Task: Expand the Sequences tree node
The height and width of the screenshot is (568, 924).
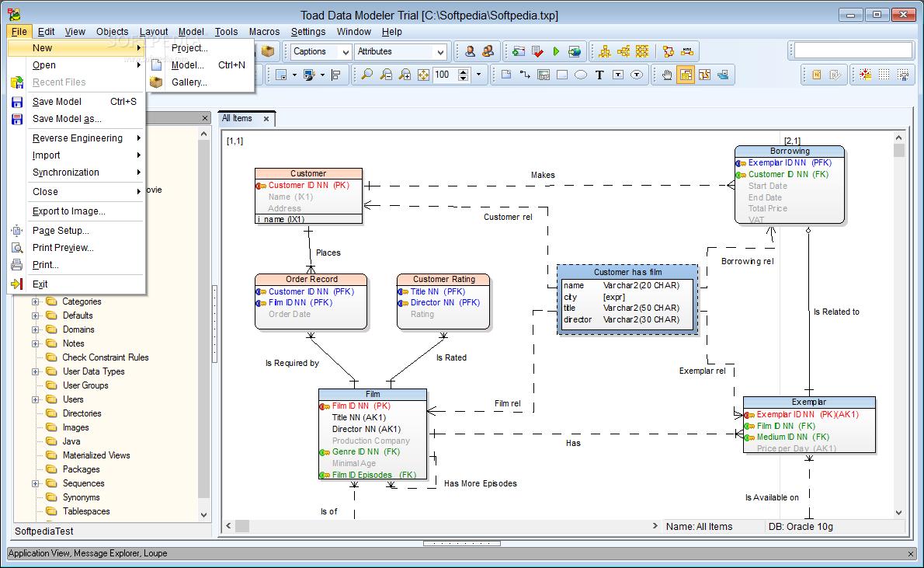Action: pyautogui.click(x=36, y=483)
